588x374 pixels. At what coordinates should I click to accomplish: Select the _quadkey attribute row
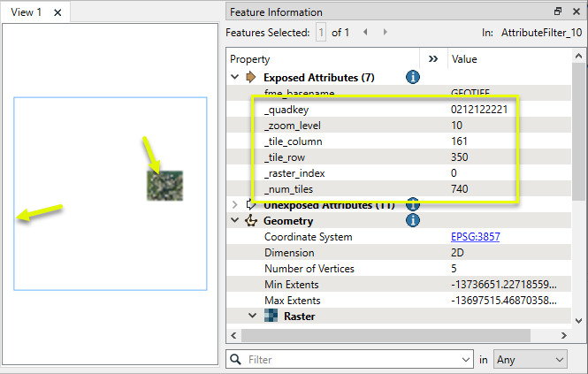(x=354, y=110)
